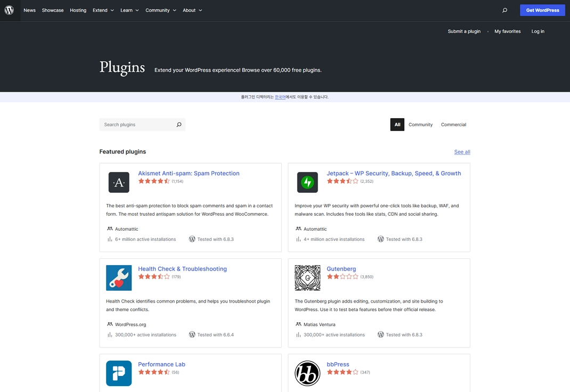This screenshot has width=570, height=392.
Task: Submit search with the plugin search icon
Action: 179,125
